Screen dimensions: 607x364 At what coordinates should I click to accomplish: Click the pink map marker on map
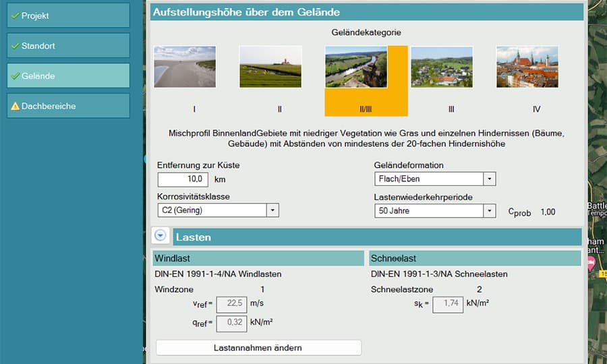coord(591,264)
